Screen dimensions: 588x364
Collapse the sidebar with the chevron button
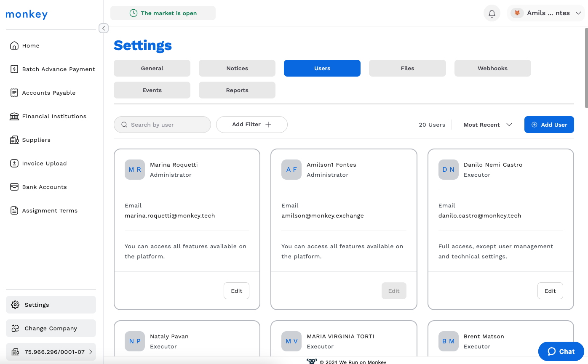click(104, 28)
